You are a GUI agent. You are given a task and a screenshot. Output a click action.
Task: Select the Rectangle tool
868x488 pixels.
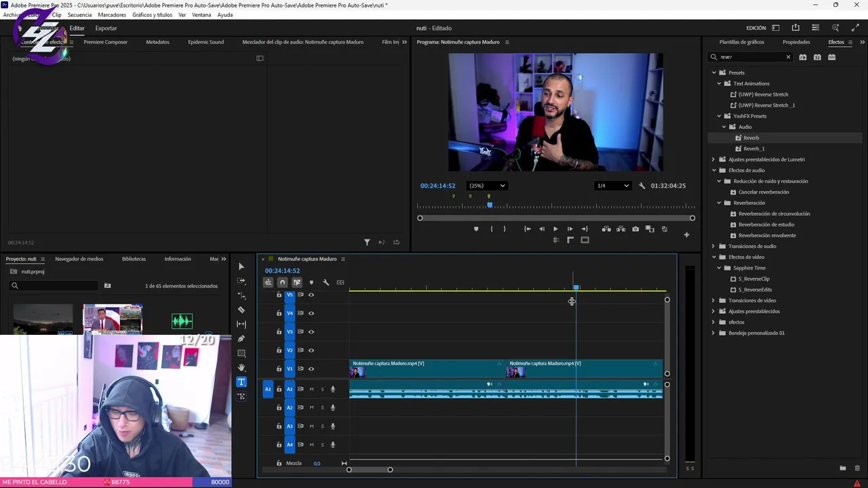(x=241, y=353)
